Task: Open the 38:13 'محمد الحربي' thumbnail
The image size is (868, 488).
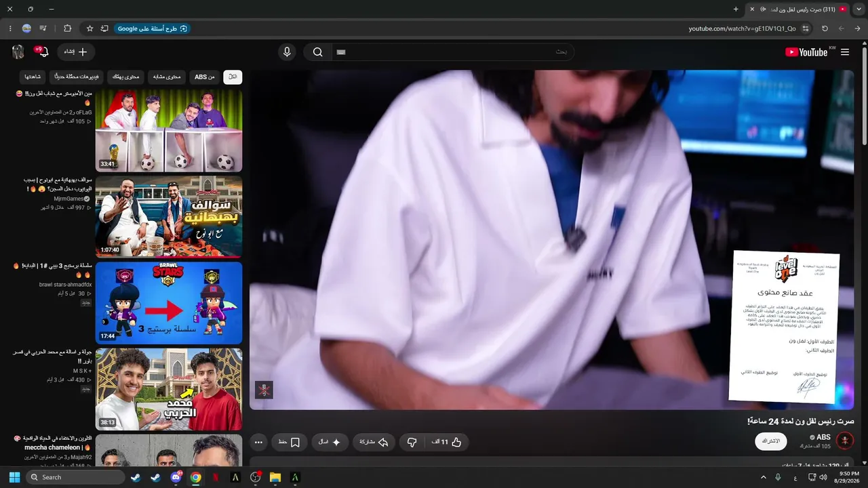Action: pos(169,389)
